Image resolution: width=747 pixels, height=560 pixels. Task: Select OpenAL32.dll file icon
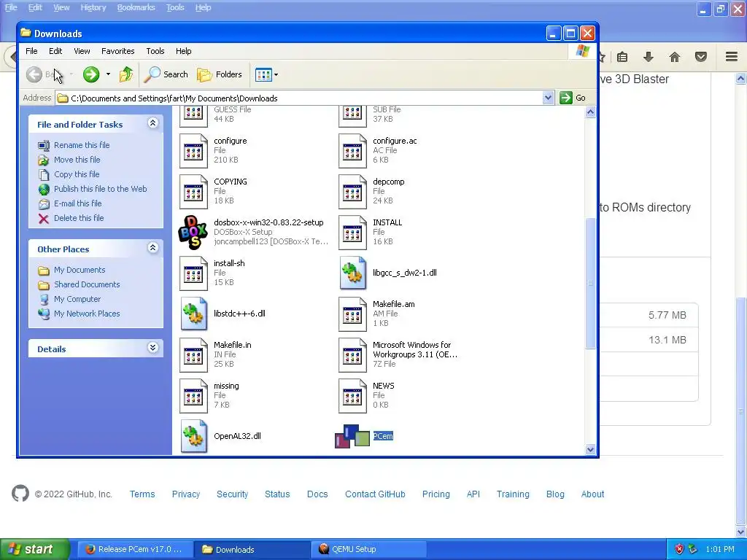pos(194,436)
